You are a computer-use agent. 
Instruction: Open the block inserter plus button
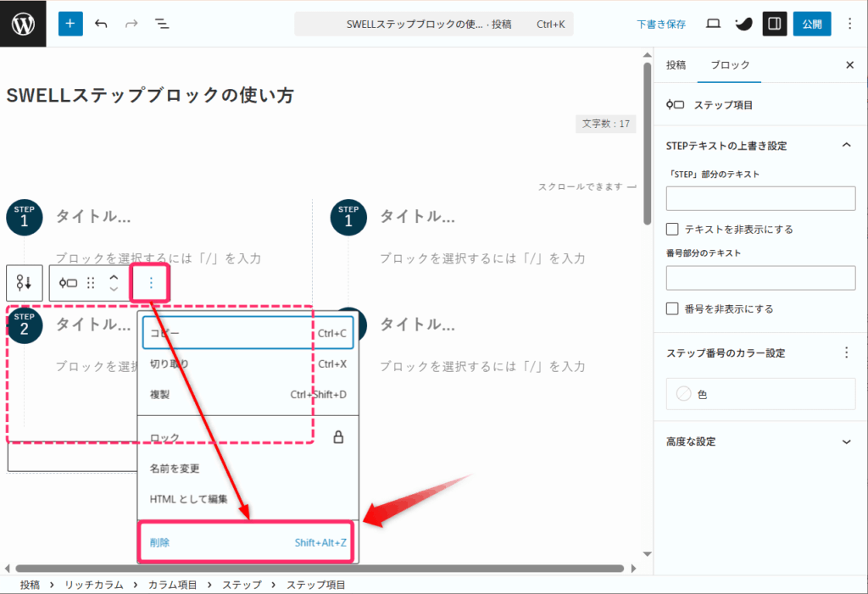70,24
